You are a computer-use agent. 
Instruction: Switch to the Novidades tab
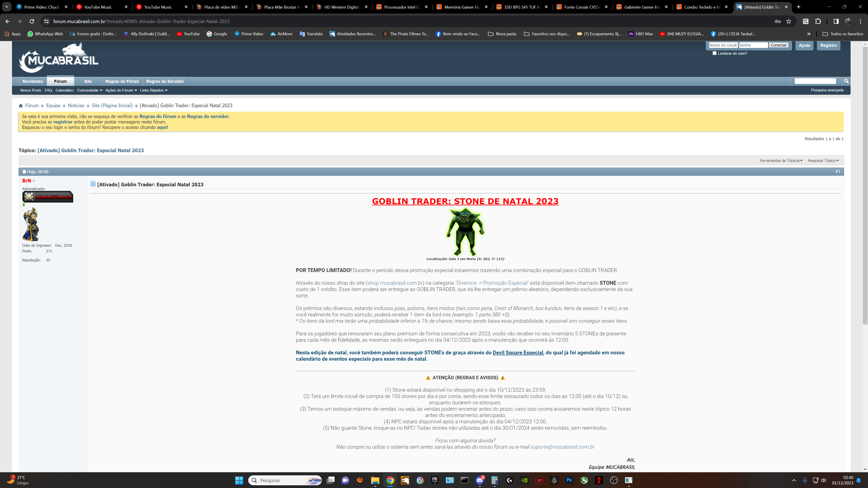pyautogui.click(x=33, y=81)
